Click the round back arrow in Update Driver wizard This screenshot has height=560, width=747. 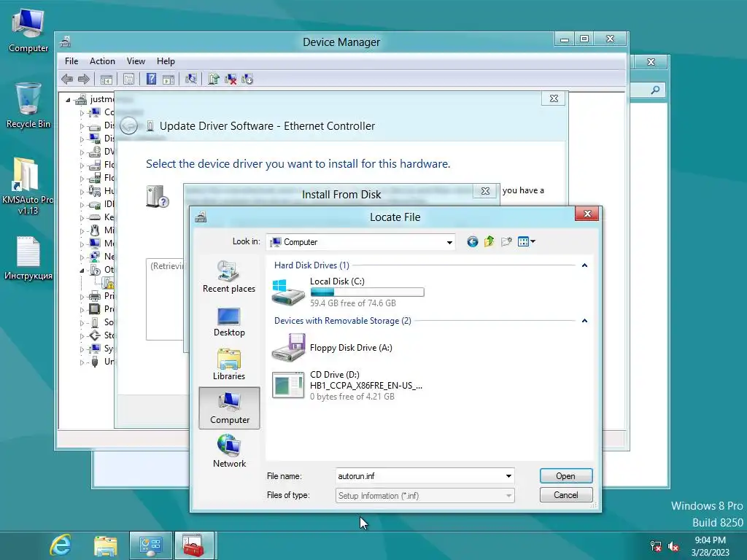click(128, 125)
